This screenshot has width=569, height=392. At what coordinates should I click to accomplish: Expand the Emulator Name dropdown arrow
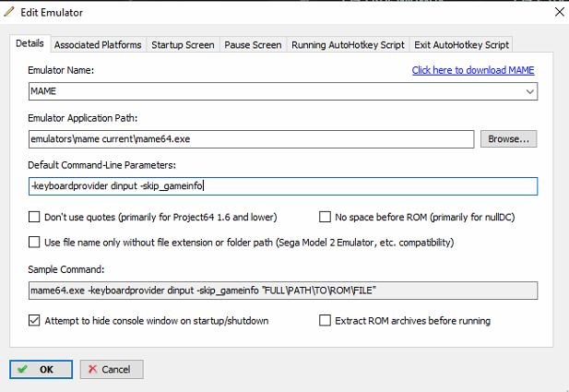point(530,91)
